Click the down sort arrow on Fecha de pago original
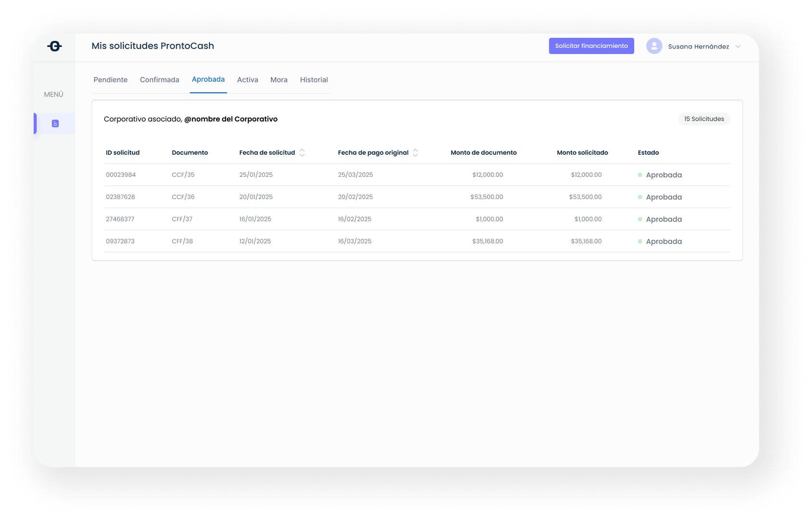Viewport: 812px width, 520px height. pos(415,155)
